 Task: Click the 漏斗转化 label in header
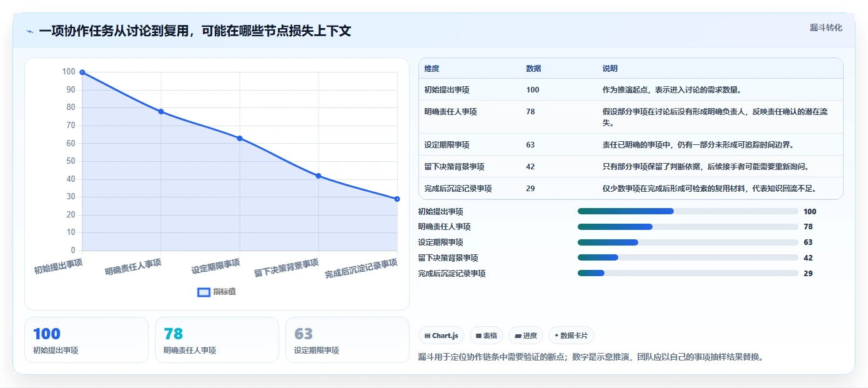click(826, 27)
